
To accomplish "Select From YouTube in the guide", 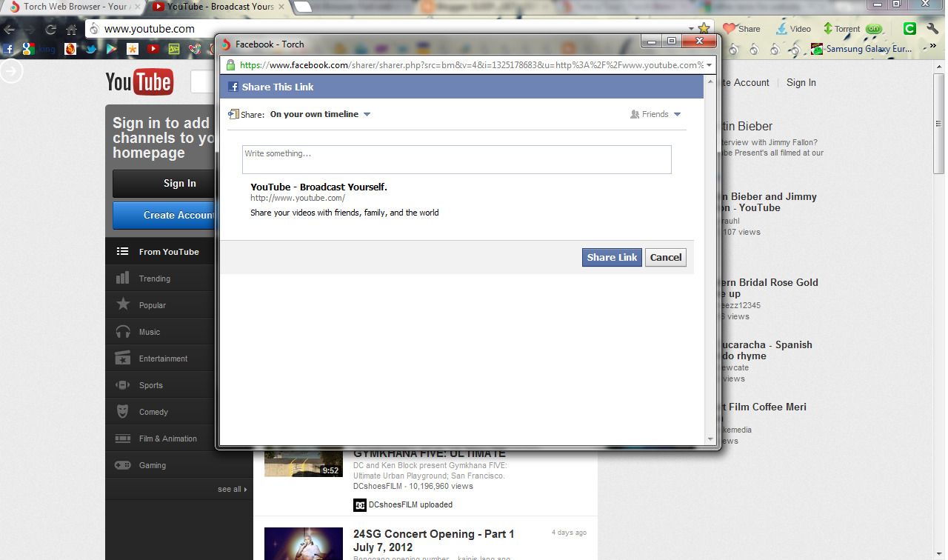I will (160, 252).
